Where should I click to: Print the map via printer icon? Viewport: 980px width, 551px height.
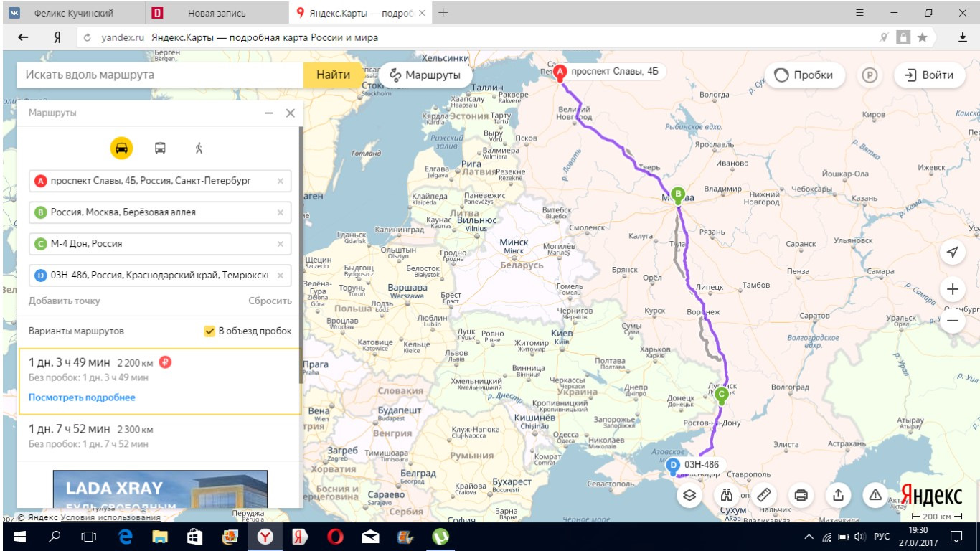(x=801, y=495)
